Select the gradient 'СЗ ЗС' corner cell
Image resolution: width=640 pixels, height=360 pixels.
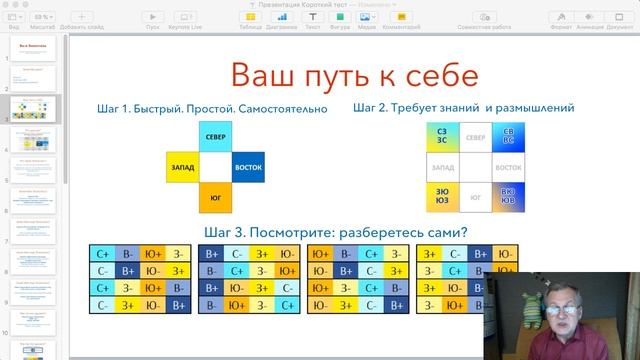point(443,137)
